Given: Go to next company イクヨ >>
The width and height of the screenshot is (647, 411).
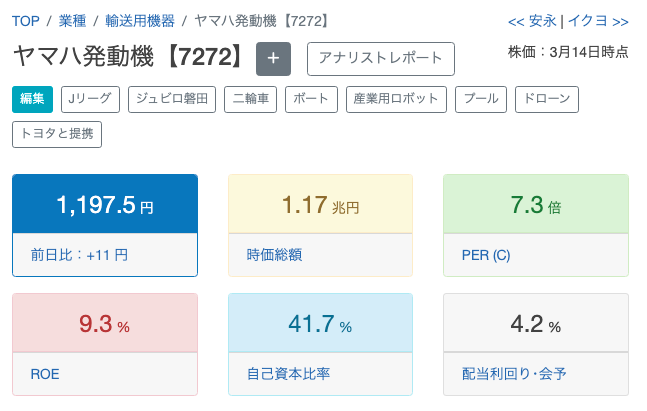Looking at the screenshot, I should pyautogui.click(x=598, y=21).
